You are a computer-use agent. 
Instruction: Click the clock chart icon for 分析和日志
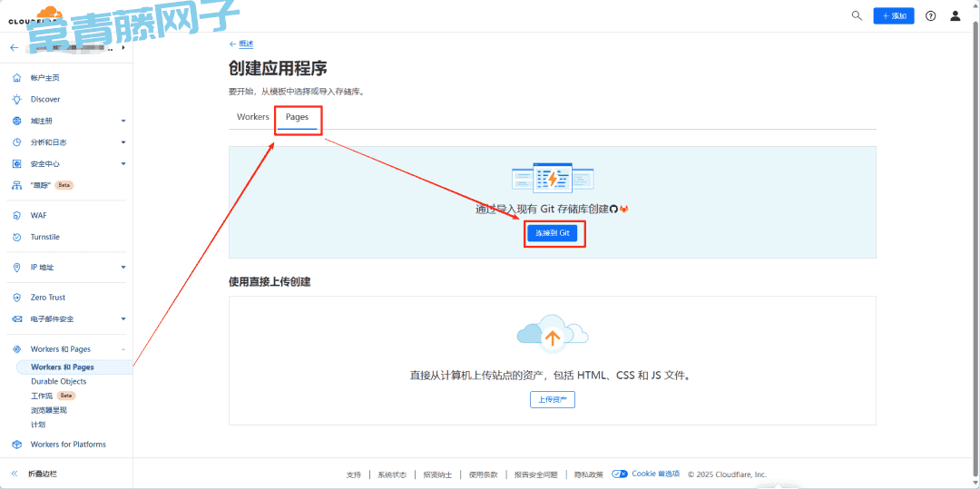pyautogui.click(x=17, y=142)
